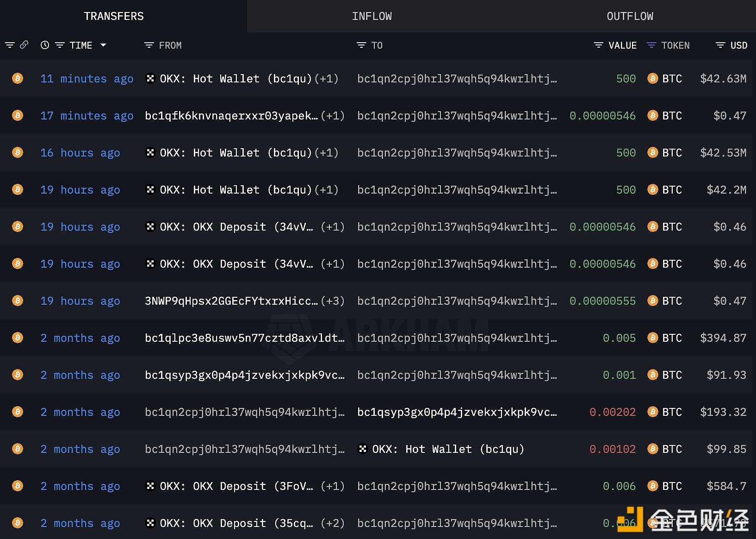This screenshot has height=539, width=756.
Task: Open the USD column filter icon
Action: (x=720, y=45)
